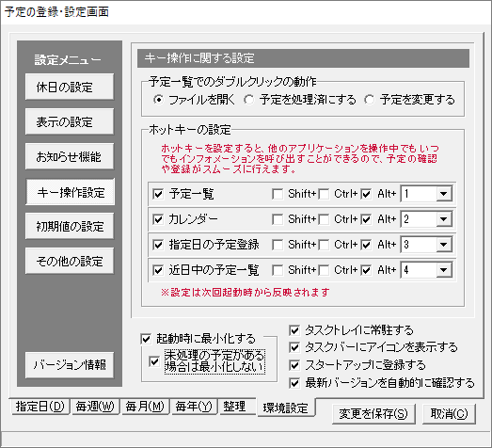492x448 pixels.
Task: Save changes with 変更を保存(S)
Action: coord(373,414)
